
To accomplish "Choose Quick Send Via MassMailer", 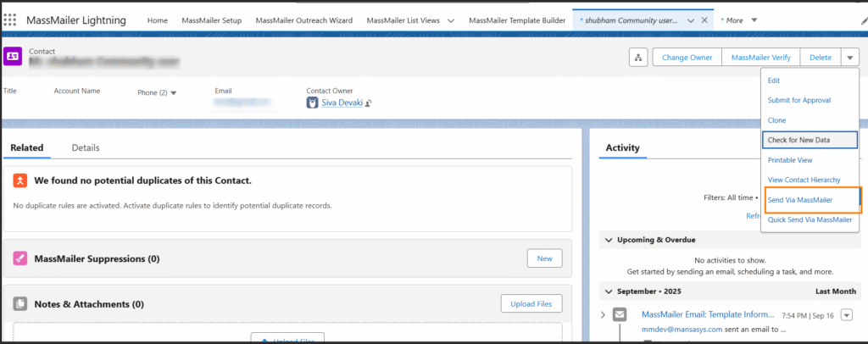I will (809, 219).
